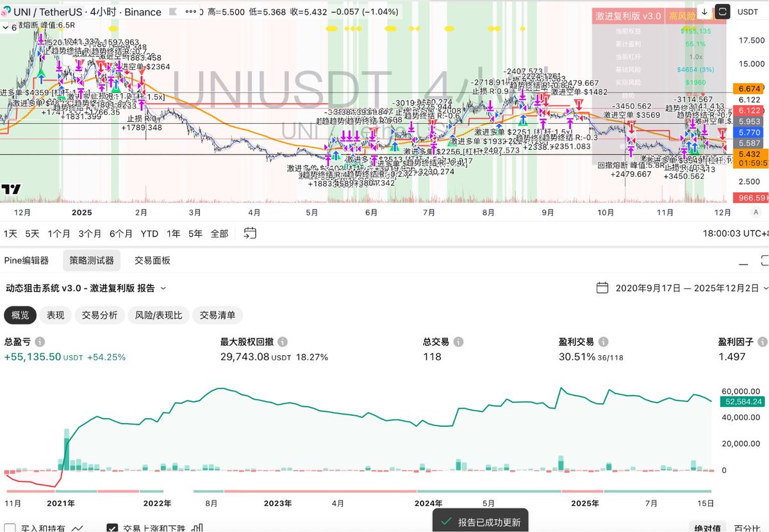Open the 18:00:03 UTC+8 timezone menu
The height and width of the screenshot is (532, 769).
coord(736,233)
